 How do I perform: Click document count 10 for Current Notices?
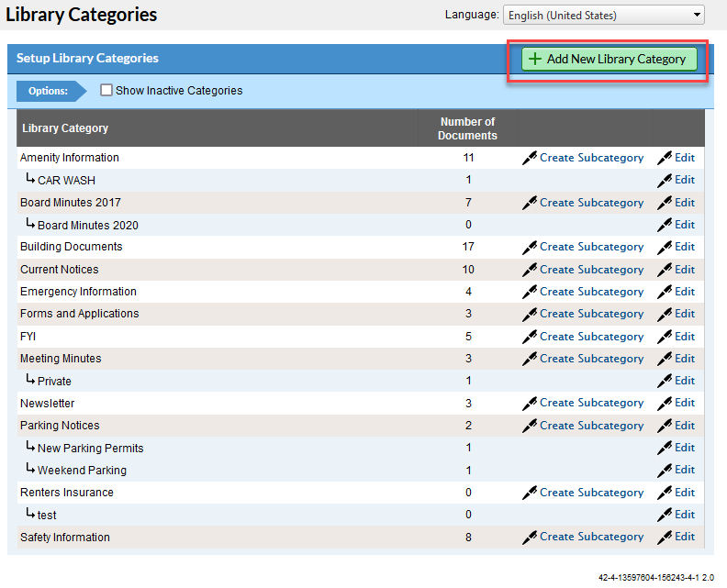pyautogui.click(x=468, y=270)
